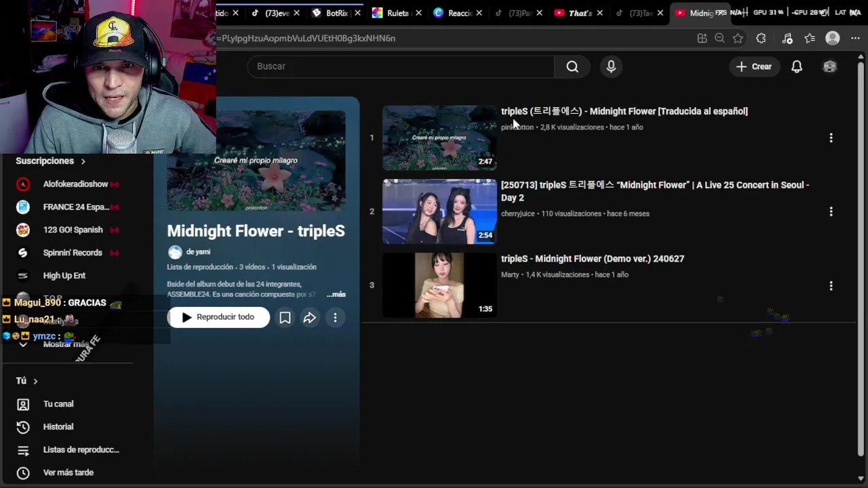The height and width of the screenshot is (488, 868).
Task: Click the page vertical scrollbar
Action: (861, 258)
